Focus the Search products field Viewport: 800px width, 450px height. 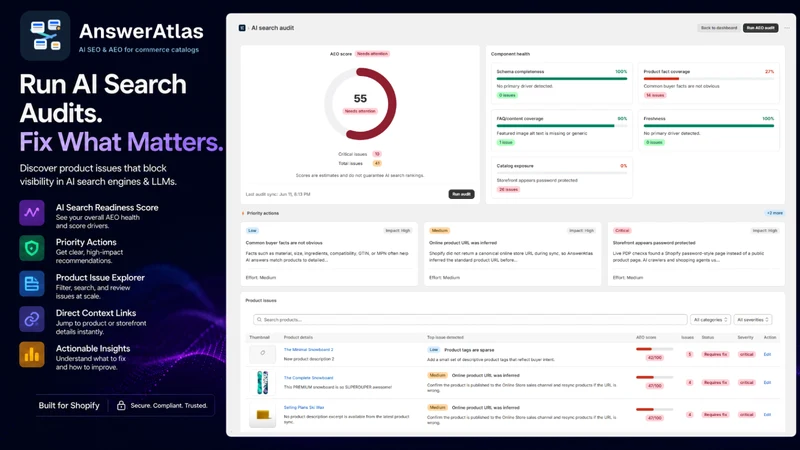click(x=470, y=320)
